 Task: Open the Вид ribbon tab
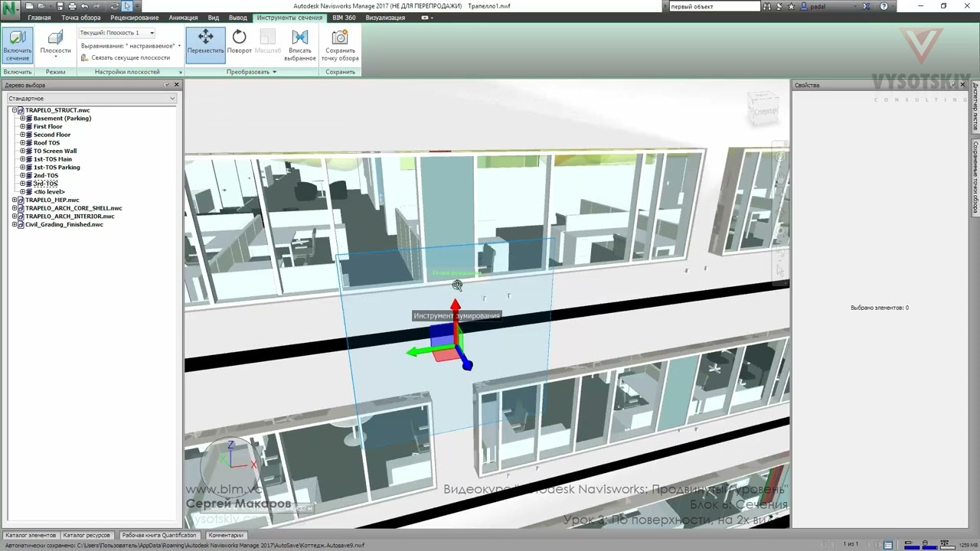[x=214, y=18]
